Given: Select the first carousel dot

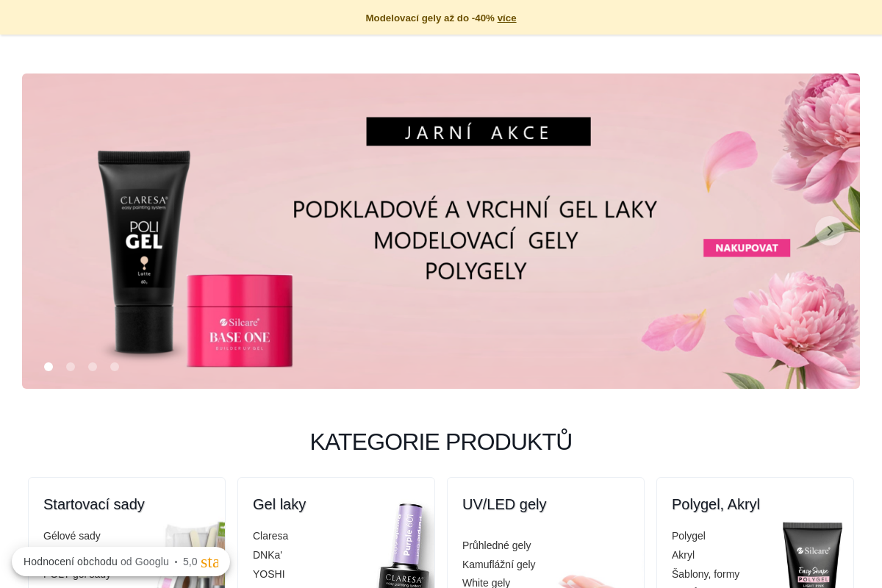Looking at the screenshot, I should (49, 367).
